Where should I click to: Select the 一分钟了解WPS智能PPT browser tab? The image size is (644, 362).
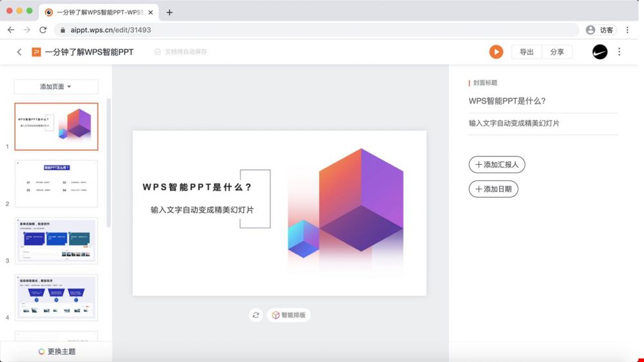(x=99, y=12)
